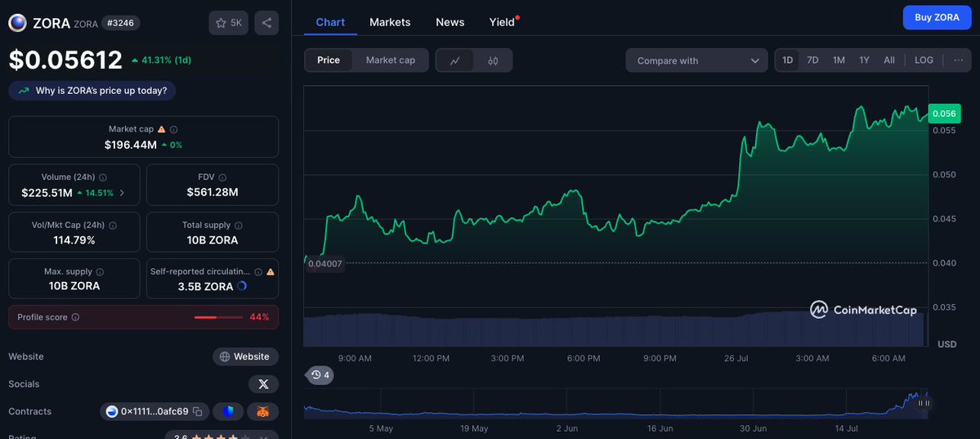Open the chart more options ellipsis
The height and width of the screenshot is (439, 980).
[x=959, y=60]
